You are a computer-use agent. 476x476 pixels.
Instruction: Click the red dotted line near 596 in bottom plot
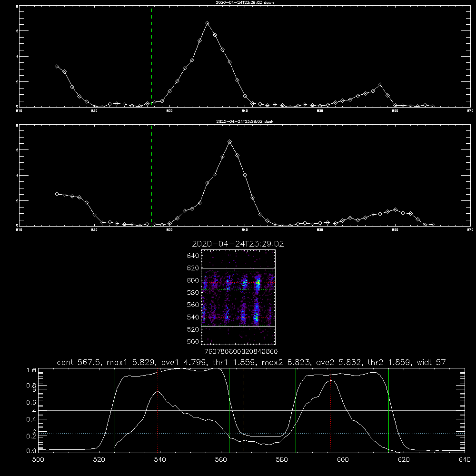[x=331, y=410]
